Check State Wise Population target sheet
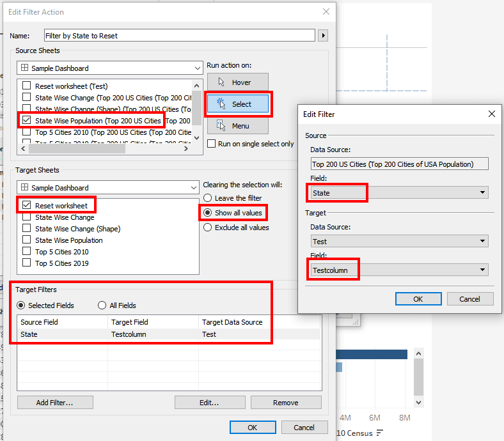 [27, 240]
